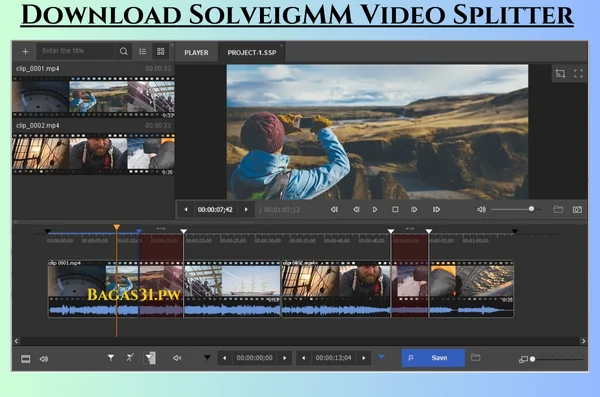Switch media library to thumbnail grid view
The width and height of the screenshot is (600, 397).
[161, 51]
